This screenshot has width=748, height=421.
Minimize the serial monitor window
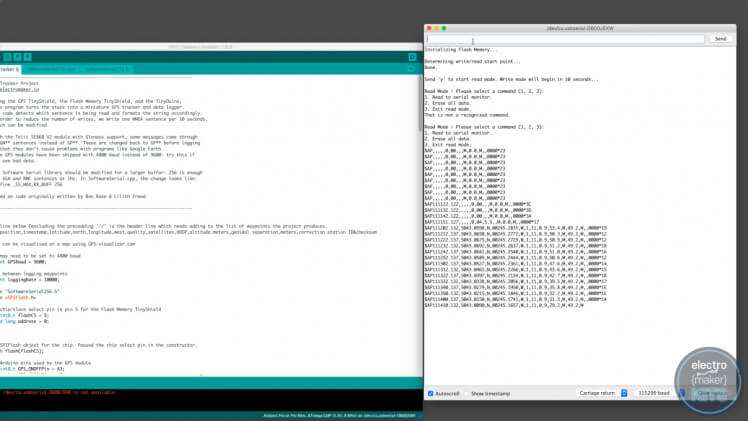coord(437,28)
